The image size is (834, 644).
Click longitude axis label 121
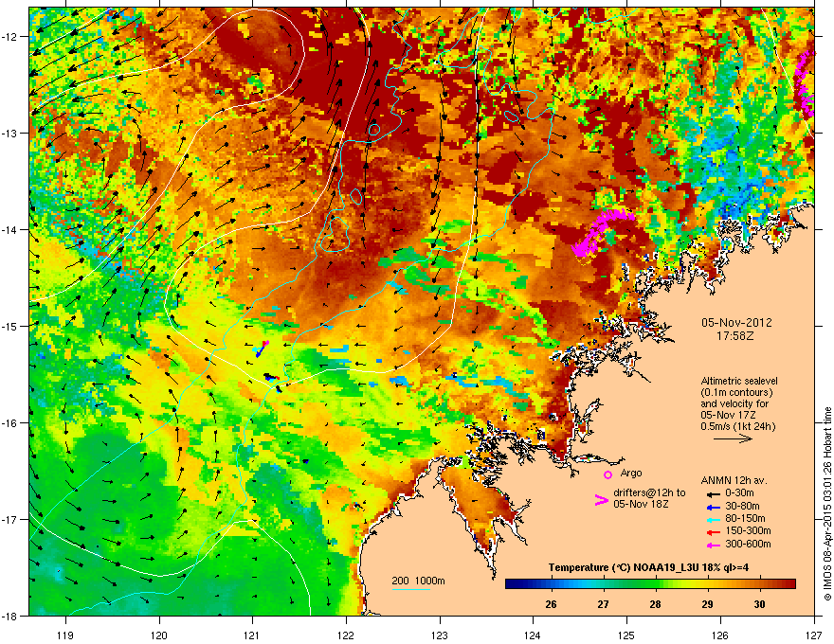coord(252,635)
